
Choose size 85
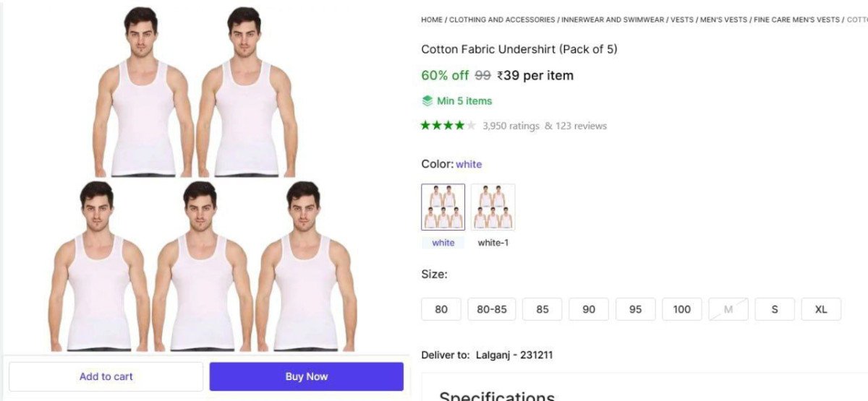542,309
